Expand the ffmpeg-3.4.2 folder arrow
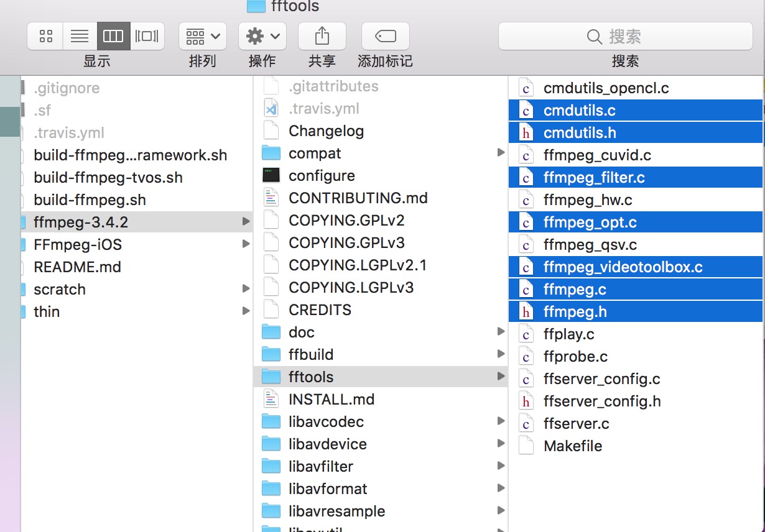Viewport: 765px width, 532px height. click(246, 222)
